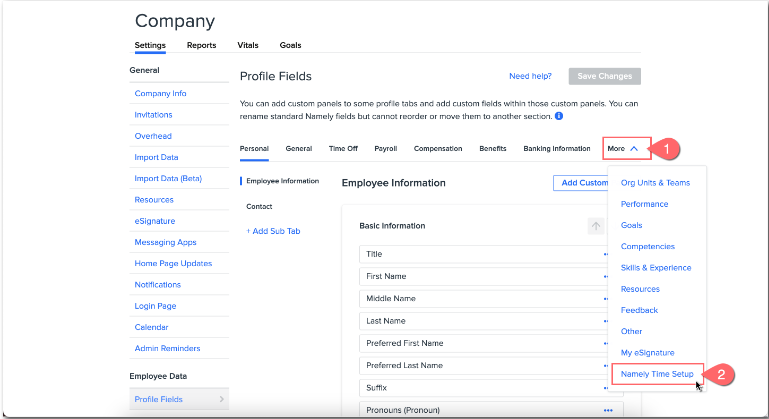
Task: Click the Last Name field row
Action: click(480, 321)
